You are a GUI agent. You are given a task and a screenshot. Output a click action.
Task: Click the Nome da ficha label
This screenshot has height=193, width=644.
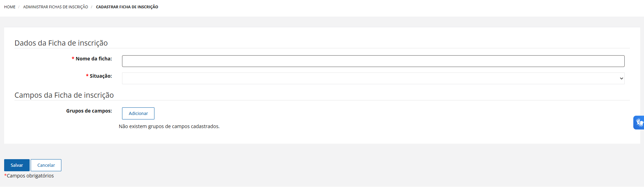(94, 59)
